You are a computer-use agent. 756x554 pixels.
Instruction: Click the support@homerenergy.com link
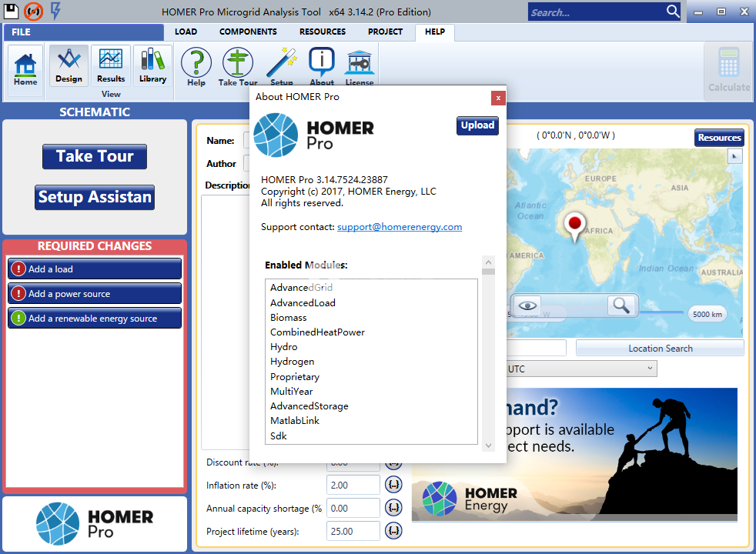pyautogui.click(x=400, y=227)
